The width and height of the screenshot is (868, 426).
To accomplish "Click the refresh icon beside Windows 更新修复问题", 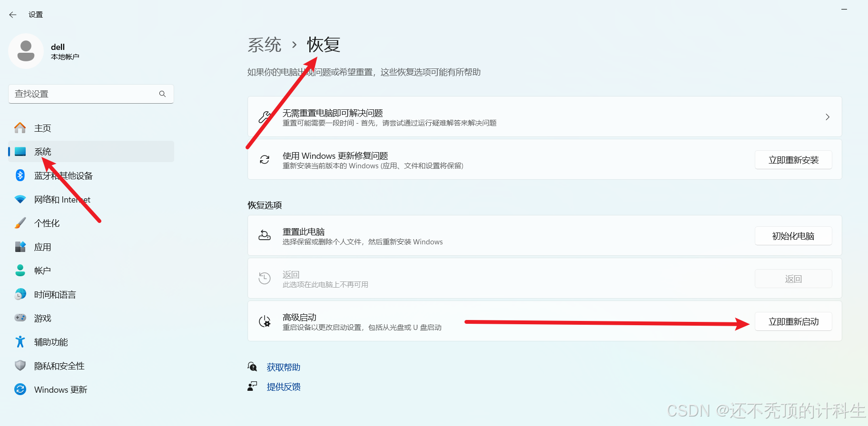I will tap(265, 160).
